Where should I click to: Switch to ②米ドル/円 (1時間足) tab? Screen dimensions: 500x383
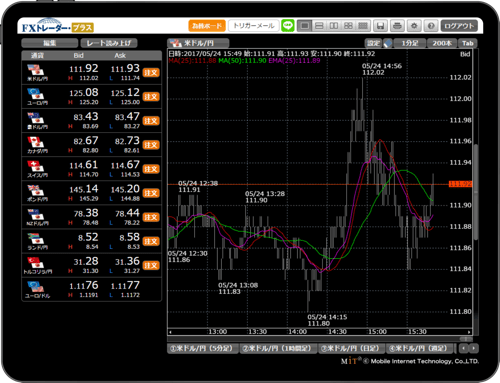pyautogui.click(x=278, y=348)
